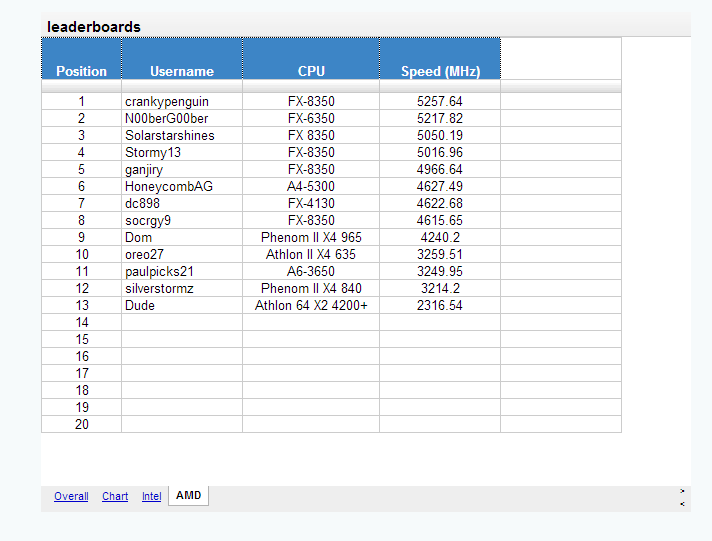The image size is (712, 541).
Task: Click the A6-3650 CPU cell
Action: point(311,271)
